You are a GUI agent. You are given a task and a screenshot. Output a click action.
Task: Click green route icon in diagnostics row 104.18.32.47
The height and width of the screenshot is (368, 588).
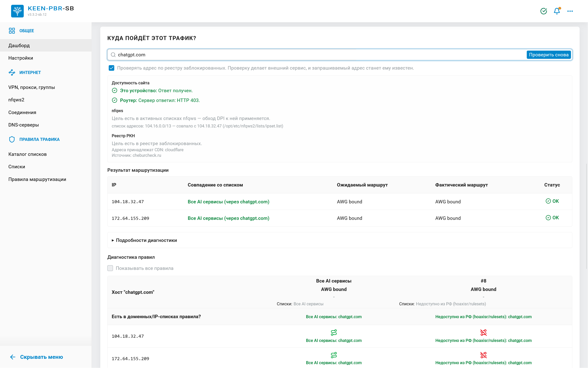(334, 333)
